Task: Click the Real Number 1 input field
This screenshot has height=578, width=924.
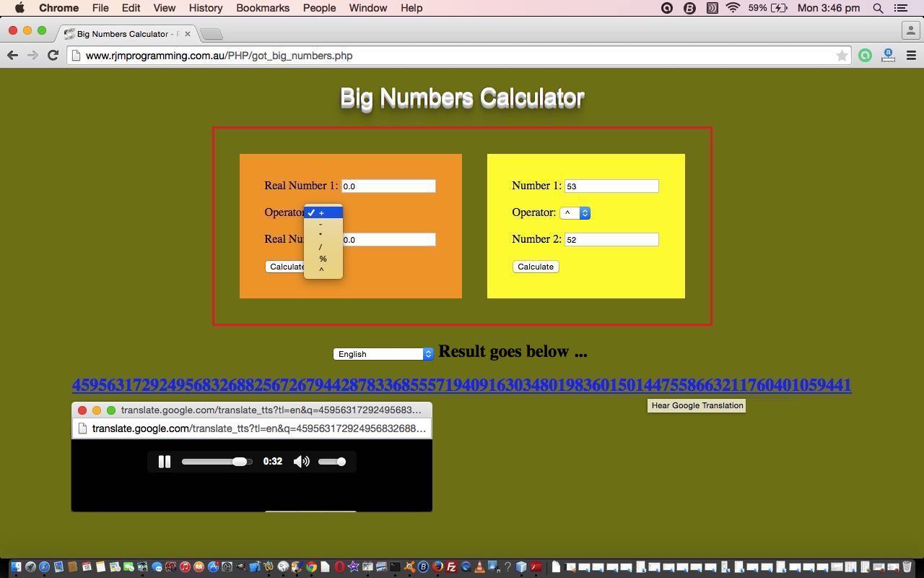Action: pos(388,186)
